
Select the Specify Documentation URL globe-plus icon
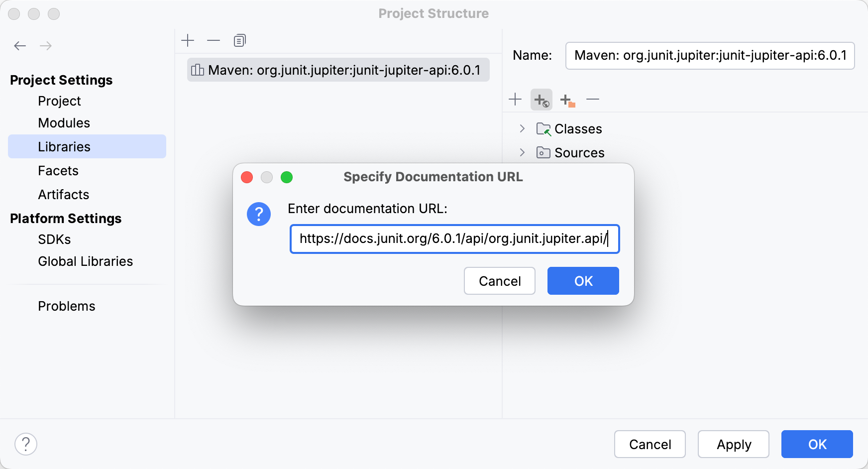coord(542,99)
